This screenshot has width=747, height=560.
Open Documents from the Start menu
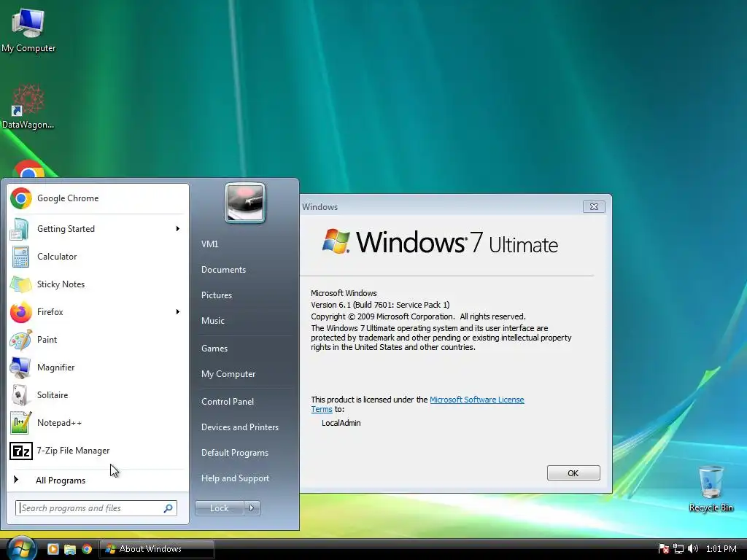tap(223, 270)
